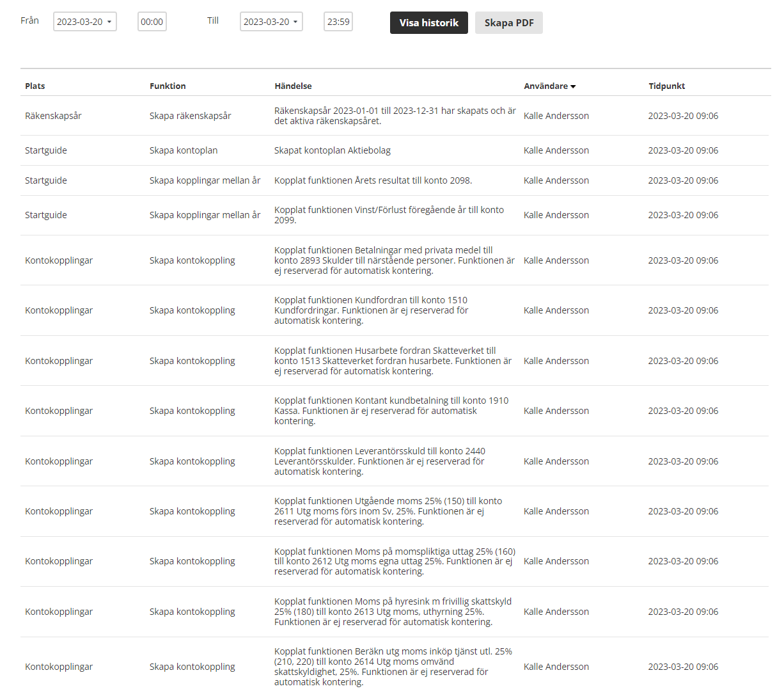
Task: Click event text about Husarbete fordran Skatteverket
Action: pos(393,361)
